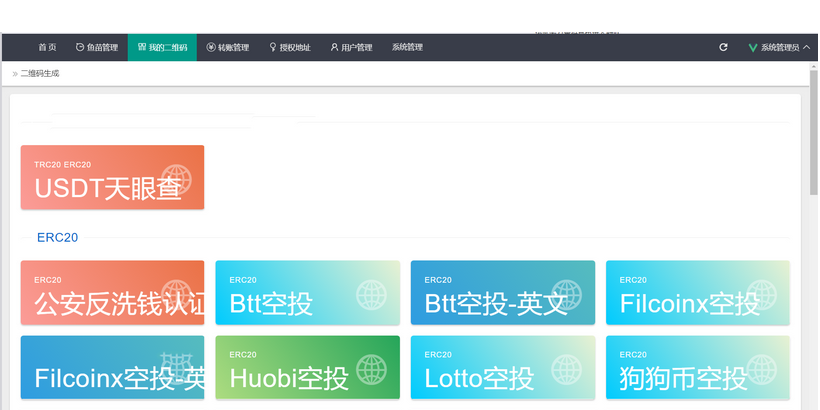Click the page vertical scrollbar thumb
Viewport: 820px width, 410px height.
click(x=813, y=132)
